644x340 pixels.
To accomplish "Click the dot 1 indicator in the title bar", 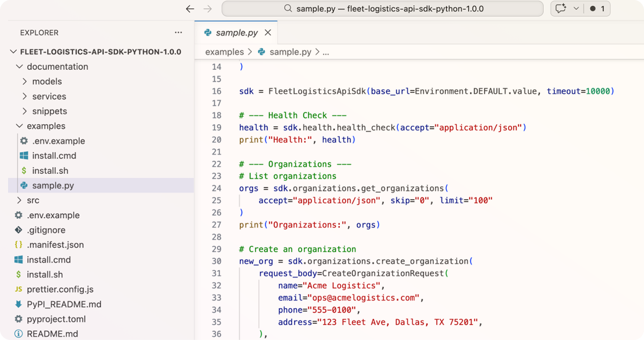I will click(x=598, y=8).
